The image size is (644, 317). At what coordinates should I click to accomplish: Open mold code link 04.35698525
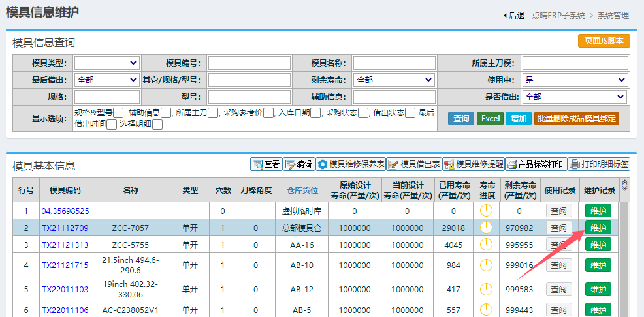pos(65,211)
